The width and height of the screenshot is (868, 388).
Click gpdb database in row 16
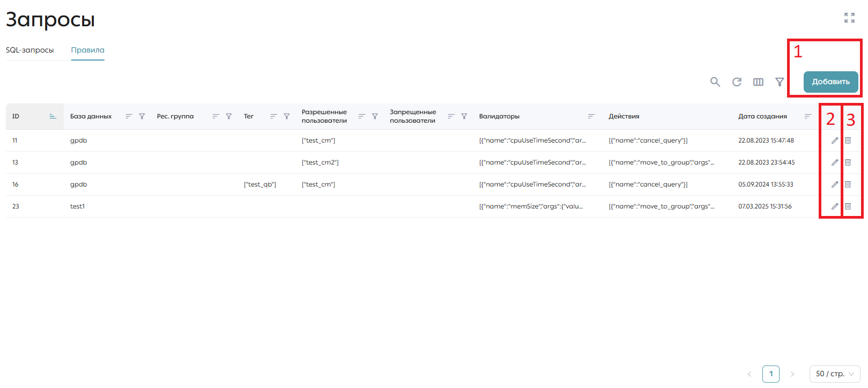[x=78, y=184]
